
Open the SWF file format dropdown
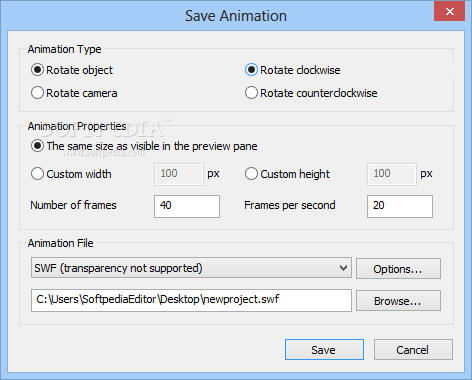point(191,268)
